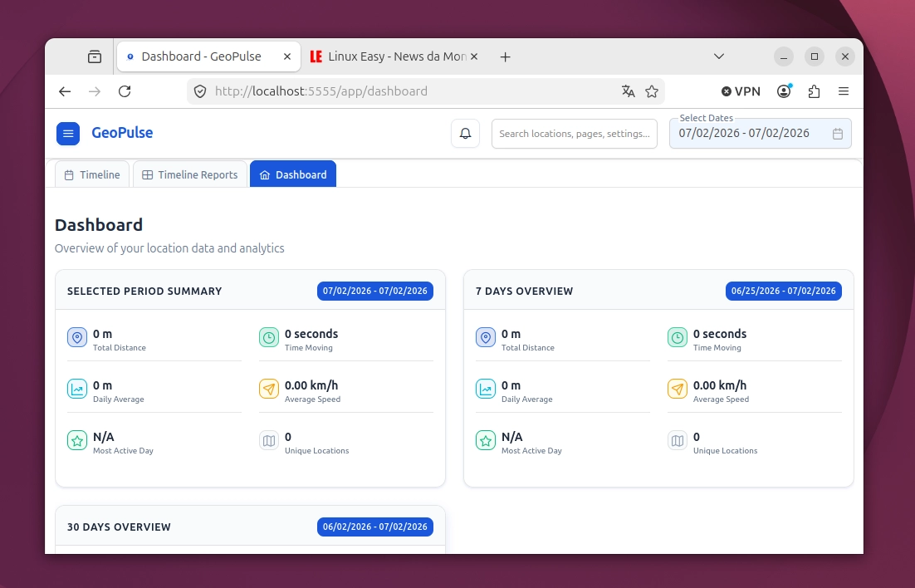Screen dimensions: 915x588
Task: Click the "7 DAYS OVERVIEW" heading
Action: (x=524, y=291)
